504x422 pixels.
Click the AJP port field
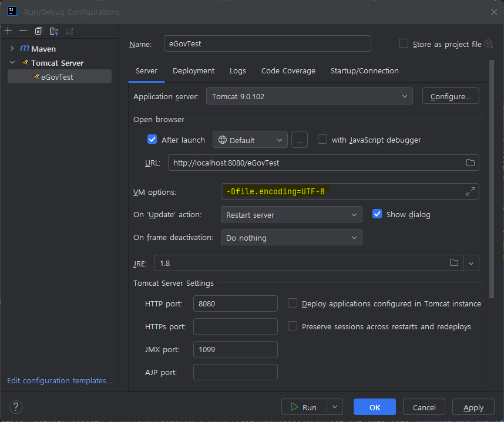[x=236, y=372]
